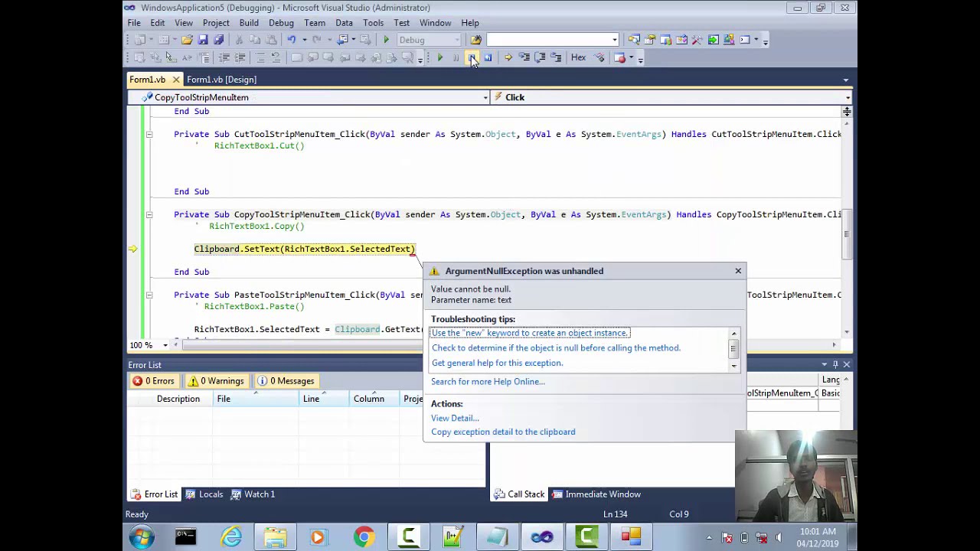Toggle Hex display in debug toolbar
980x551 pixels.
pos(578,57)
